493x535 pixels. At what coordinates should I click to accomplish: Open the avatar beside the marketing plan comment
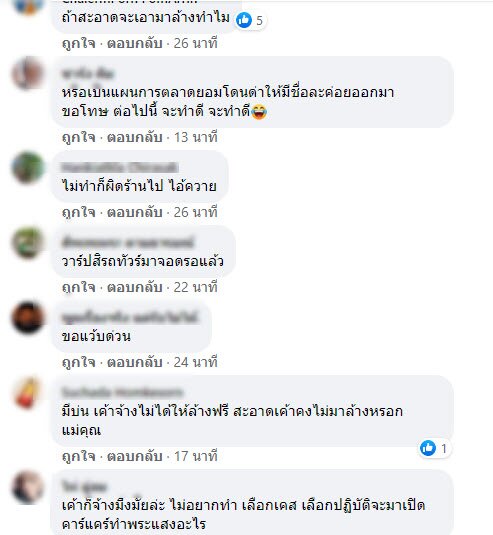coord(28,73)
